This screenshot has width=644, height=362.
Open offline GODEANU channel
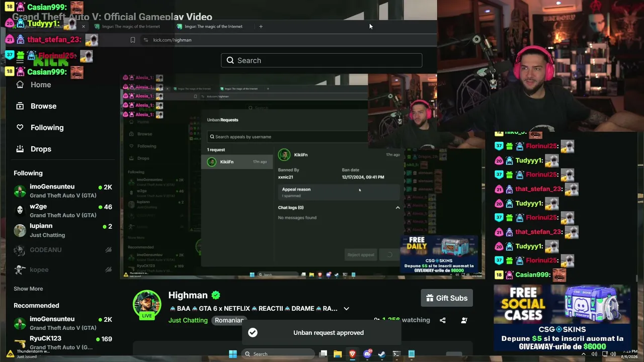(x=63, y=250)
